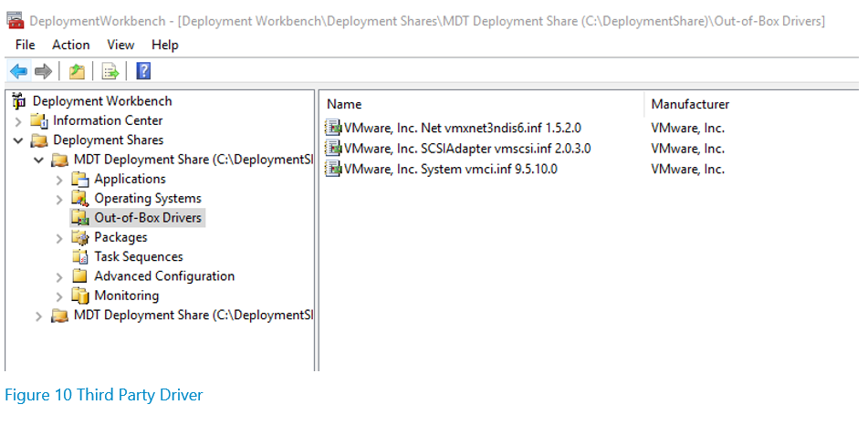868x446 pixels.
Task: Click the Export List toolbar icon
Action: pos(110,71)
